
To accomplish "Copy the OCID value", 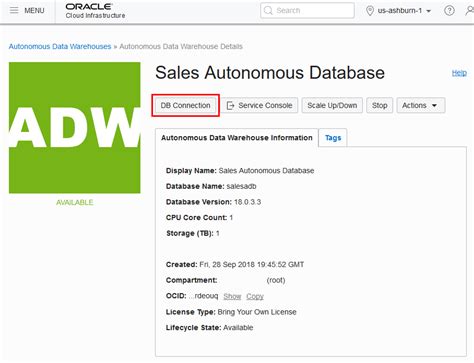I will pos(255,296).
